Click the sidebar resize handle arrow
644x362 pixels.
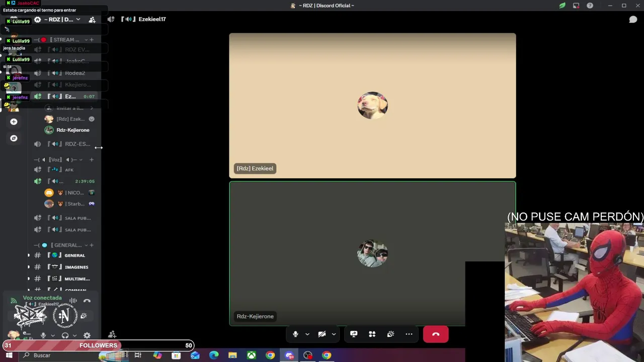pos(99,147)
